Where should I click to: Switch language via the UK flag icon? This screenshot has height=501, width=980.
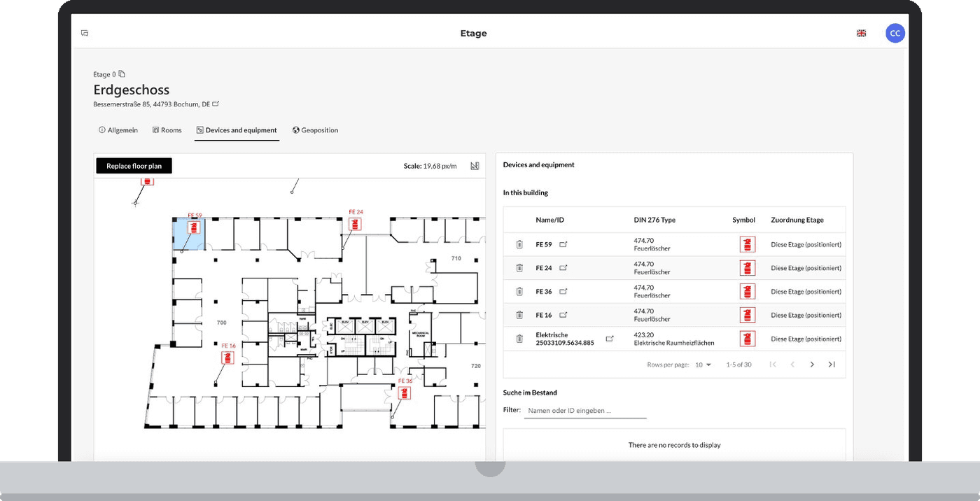click(862, 33)
